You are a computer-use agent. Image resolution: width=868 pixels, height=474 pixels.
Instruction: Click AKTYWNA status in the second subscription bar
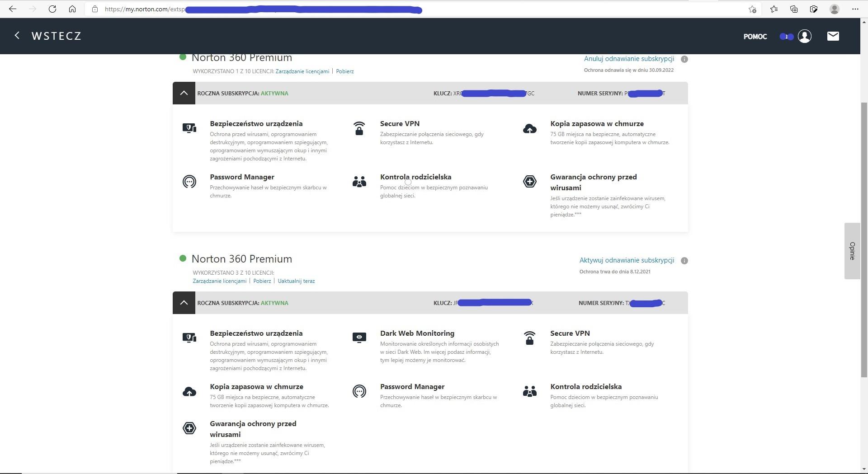[274, 303]
